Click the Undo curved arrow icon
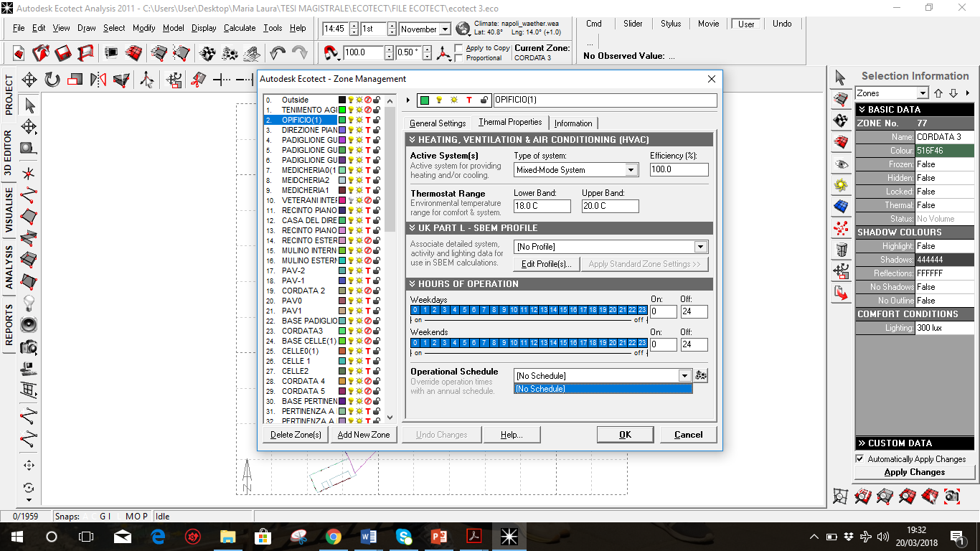 click(x=278, y=53)
